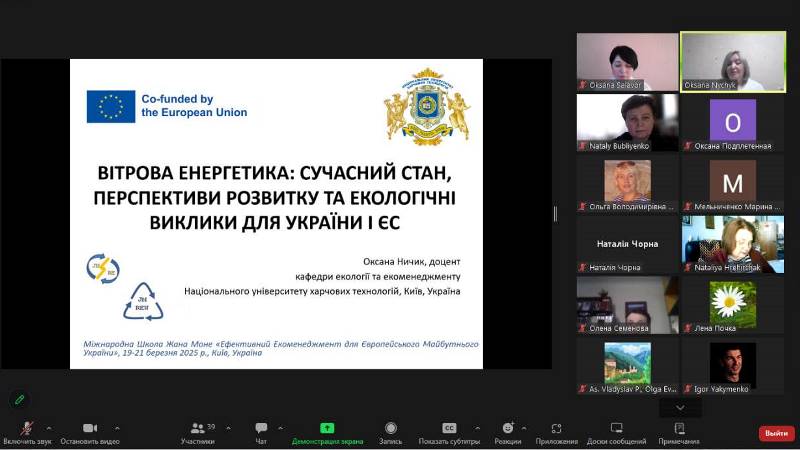Select Ольга Володимирівна participant tile
Viewport: 800px width, 450px height.
coord(628,184)
